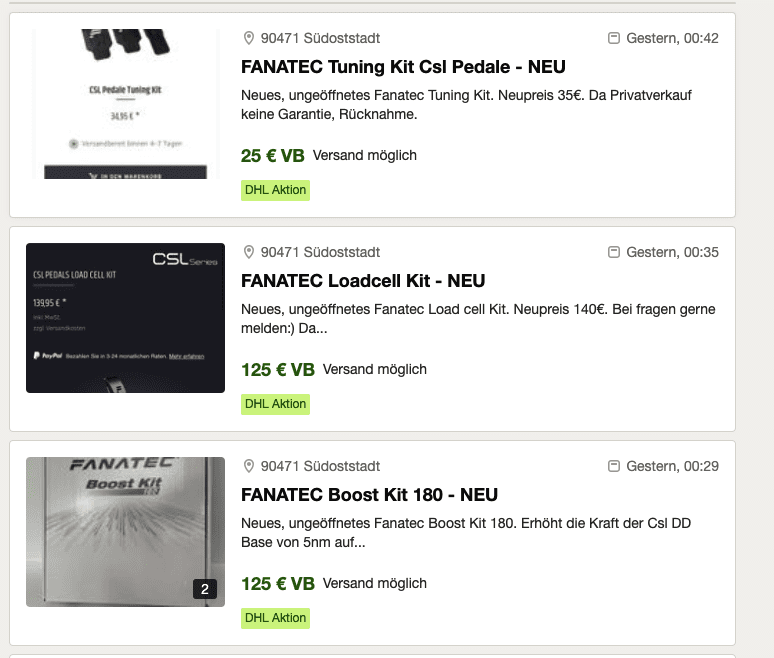Open FANATEC Loadcell Kit - NEU title
Screen dimensions: 774x658
coord(363,281)
